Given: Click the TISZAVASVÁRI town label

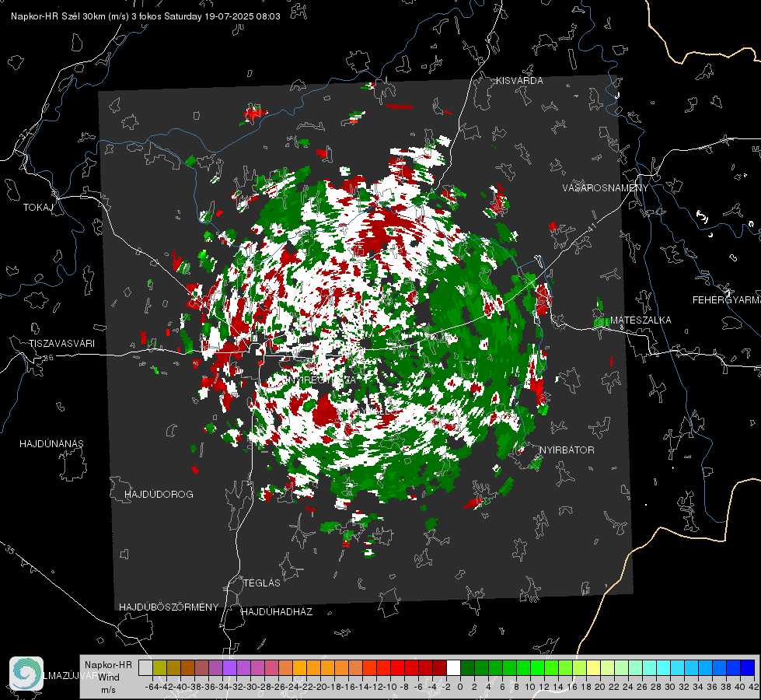Looking at the screenshot, I should tap(61, 344).
